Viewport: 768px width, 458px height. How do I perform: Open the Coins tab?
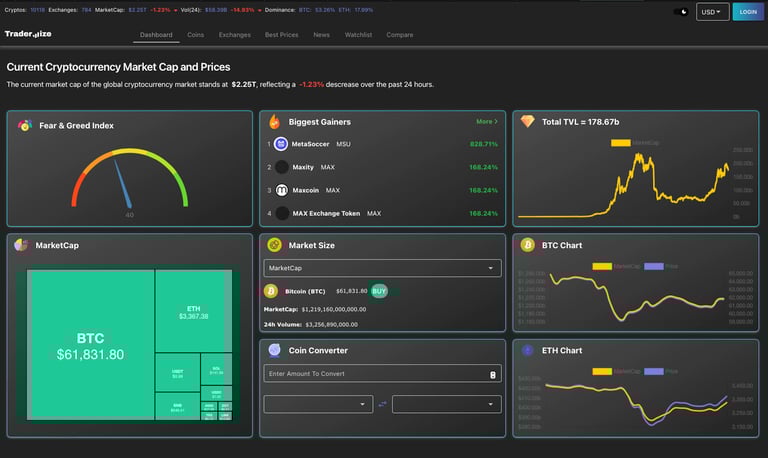195,35
